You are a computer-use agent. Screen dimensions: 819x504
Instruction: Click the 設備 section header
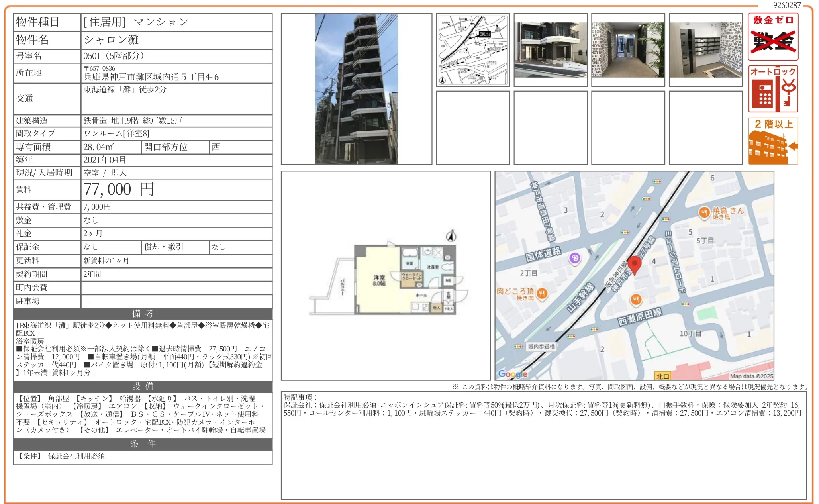coord(143,386)
